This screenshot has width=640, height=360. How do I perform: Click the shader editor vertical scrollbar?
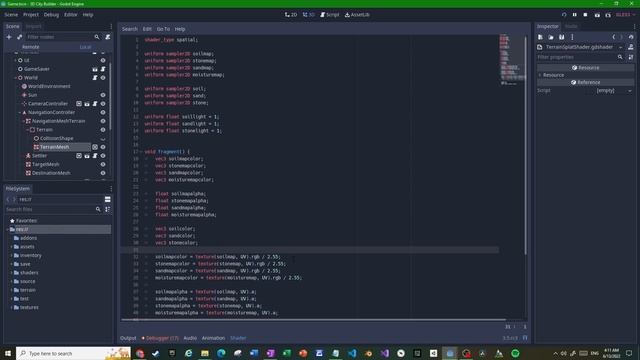click(x=525, y=145)
